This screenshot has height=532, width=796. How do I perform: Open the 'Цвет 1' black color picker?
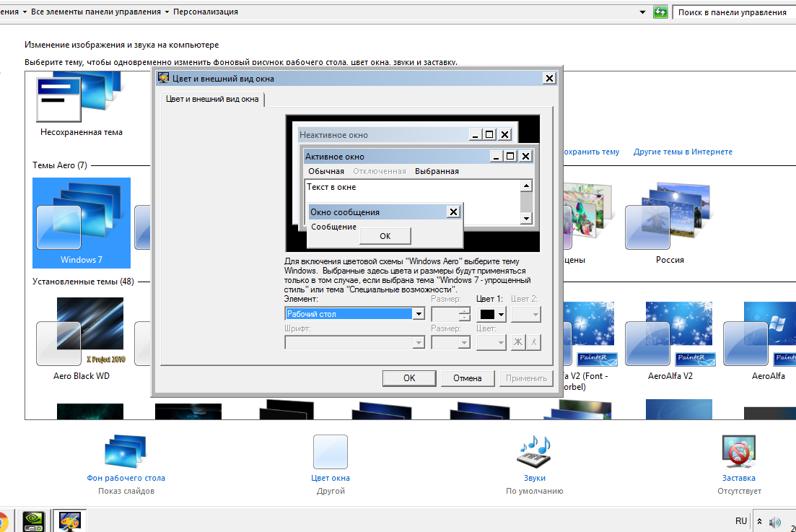[491, 314]
